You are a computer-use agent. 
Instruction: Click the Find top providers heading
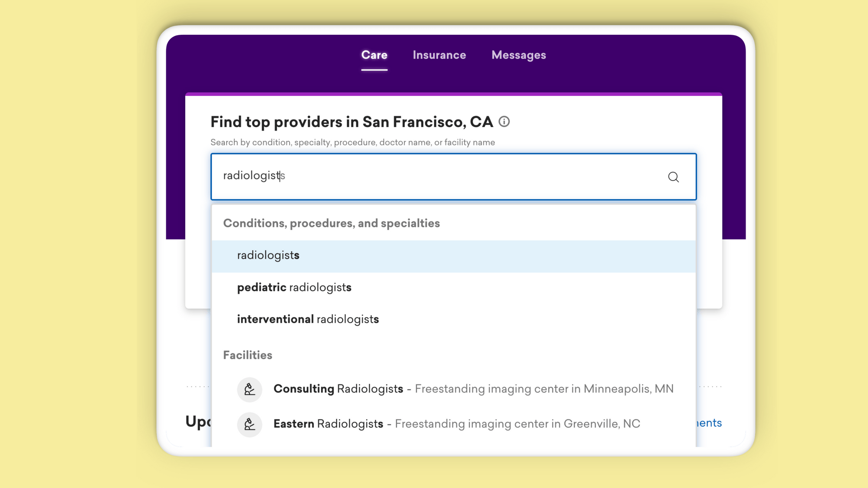pyautogui.click(x=352, y=122)
